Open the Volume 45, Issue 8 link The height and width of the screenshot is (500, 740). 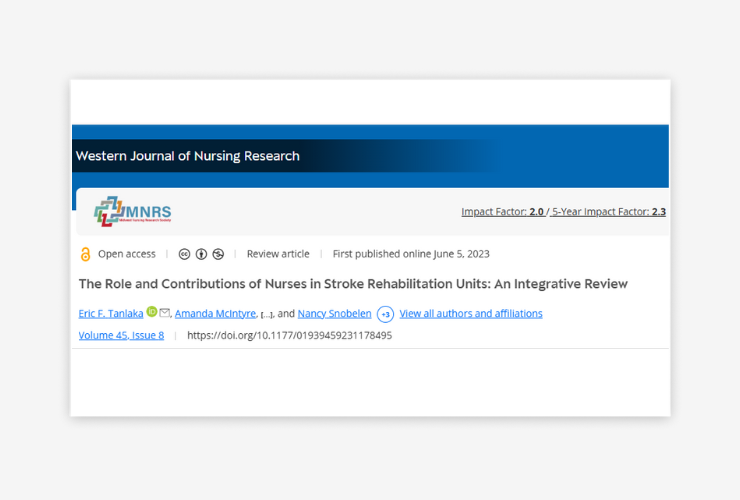tap(121, 335)
